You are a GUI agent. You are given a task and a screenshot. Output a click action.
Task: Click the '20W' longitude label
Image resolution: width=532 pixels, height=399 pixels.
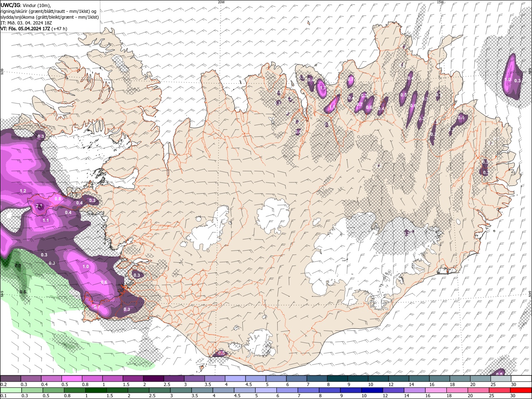221,2
